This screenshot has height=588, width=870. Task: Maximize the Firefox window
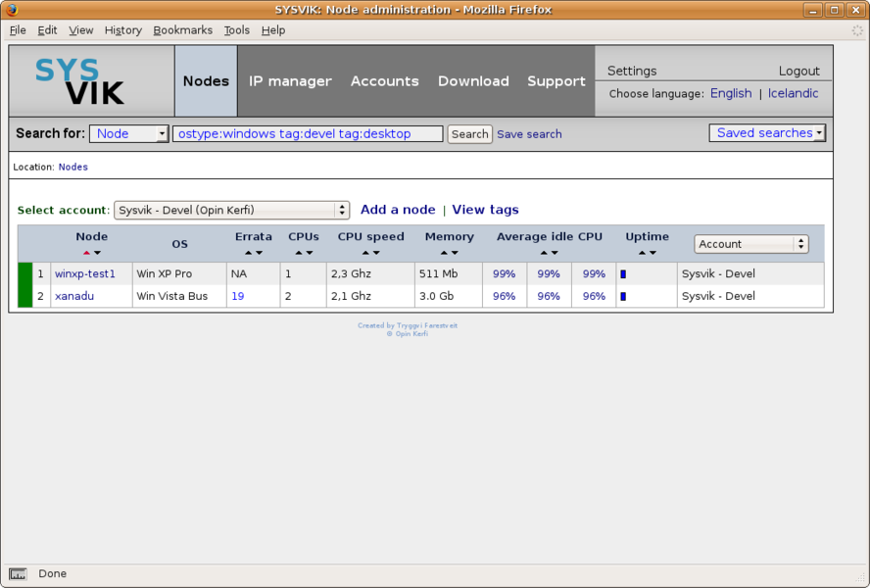[834, 10]
